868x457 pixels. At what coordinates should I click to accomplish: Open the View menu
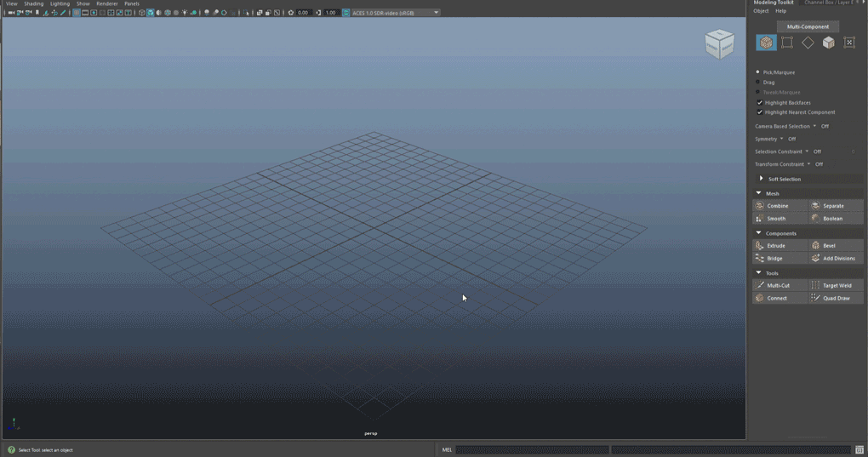tap(12, 3)
